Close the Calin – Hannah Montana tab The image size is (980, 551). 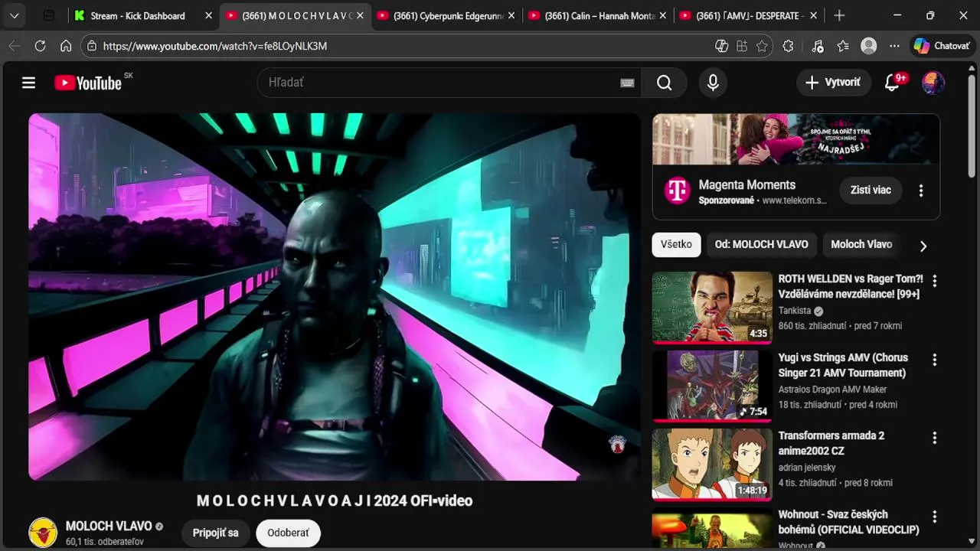pos(663,15)
